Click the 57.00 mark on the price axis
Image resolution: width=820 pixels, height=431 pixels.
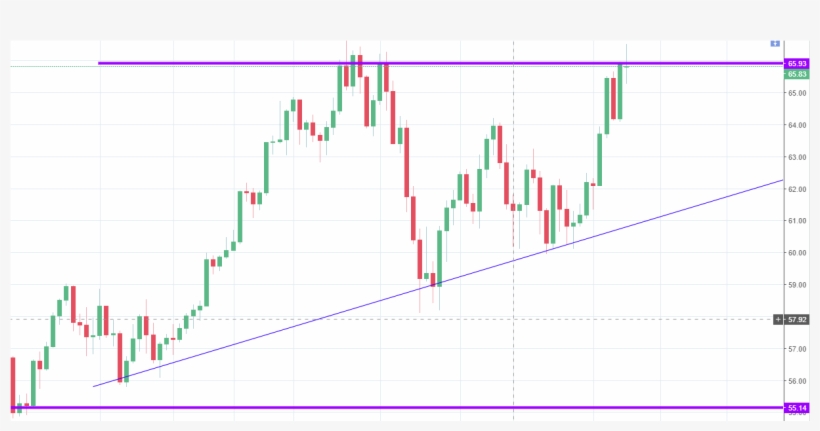click(x=797, y=349)
